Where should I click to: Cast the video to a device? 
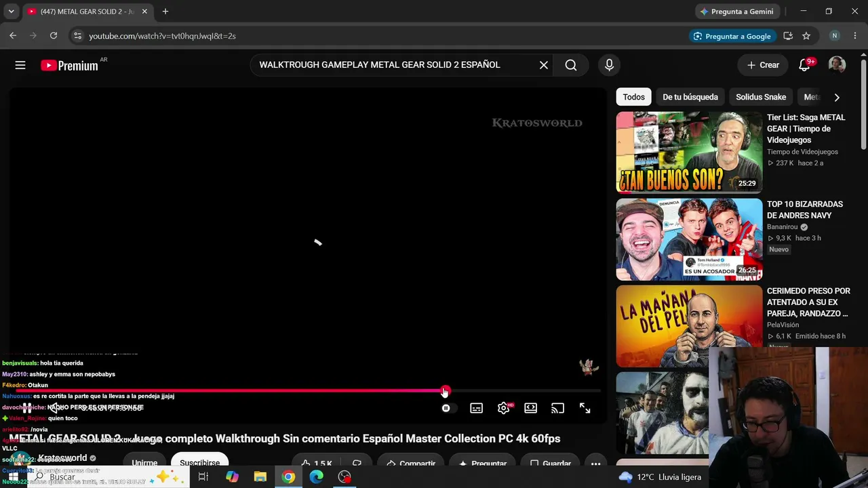(x=557, y=408)
